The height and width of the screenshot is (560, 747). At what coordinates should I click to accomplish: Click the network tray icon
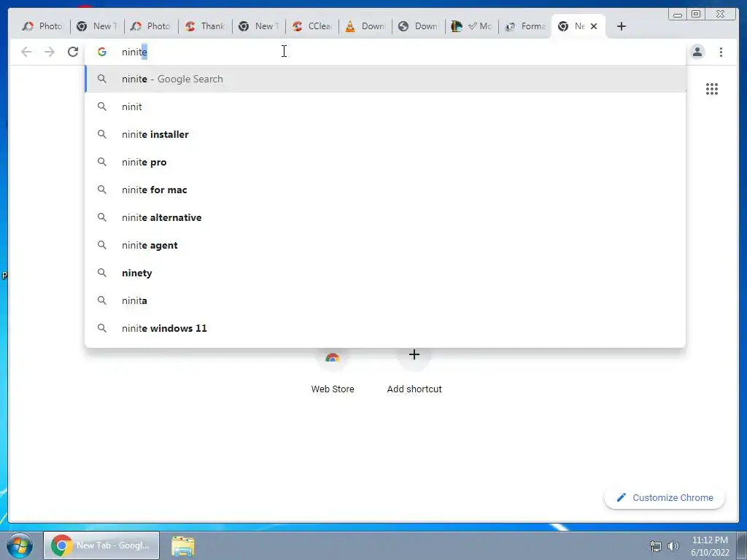(x=656, y=545)
